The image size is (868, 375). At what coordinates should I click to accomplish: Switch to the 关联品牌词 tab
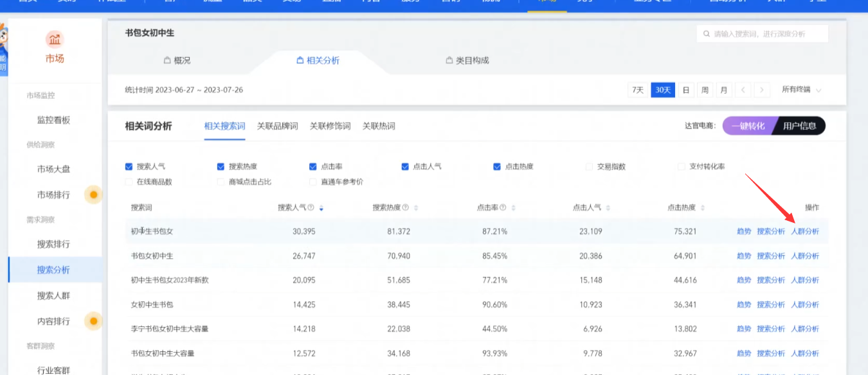(277, 126)
